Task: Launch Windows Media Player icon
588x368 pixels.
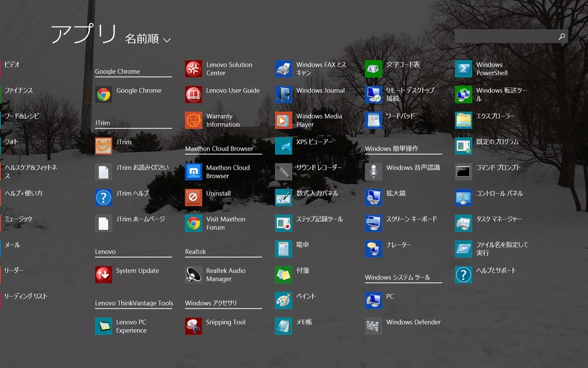Action: tap(283, 120)
